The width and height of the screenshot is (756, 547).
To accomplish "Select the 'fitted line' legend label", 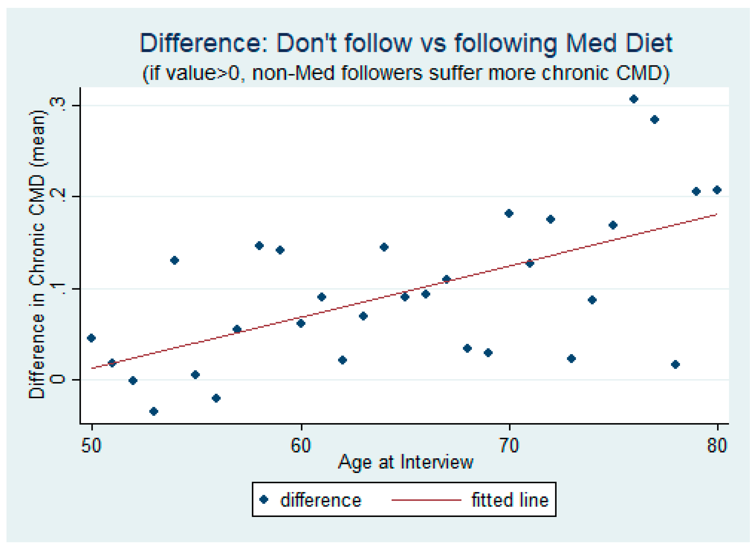I will pyautogui.click(x=509, y=500).
